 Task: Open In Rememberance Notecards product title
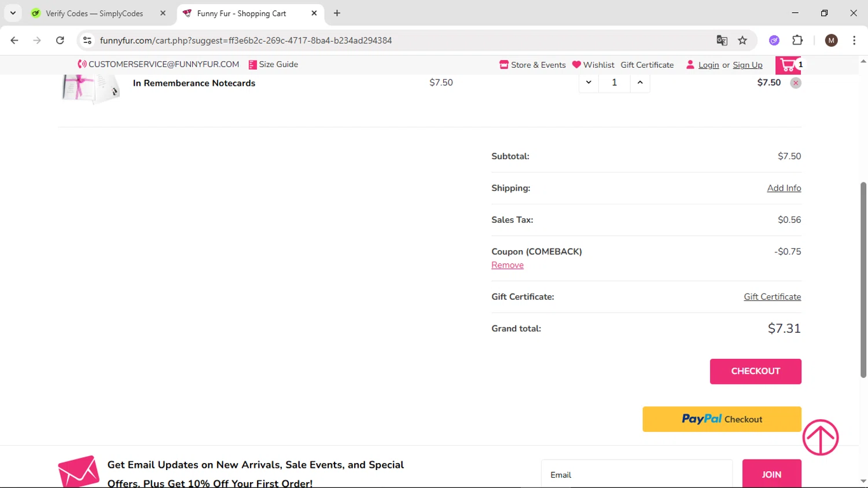[x=194, y=83]
